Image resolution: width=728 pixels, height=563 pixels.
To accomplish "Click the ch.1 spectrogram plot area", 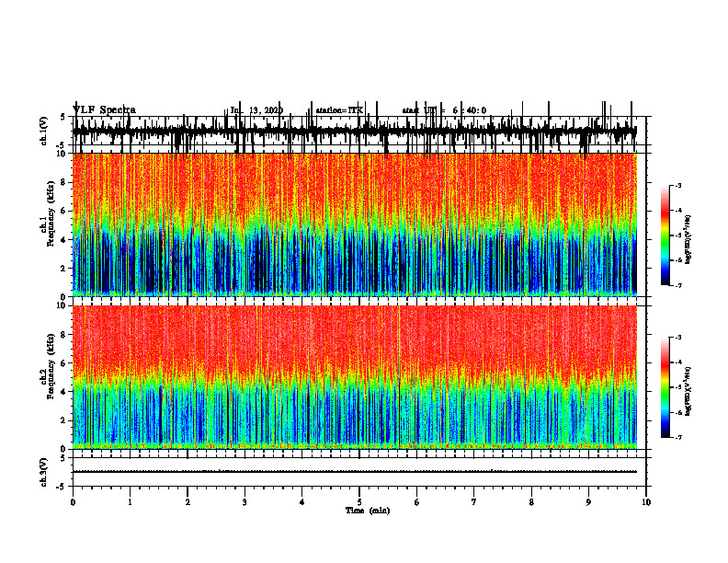I will pos(354,224).
